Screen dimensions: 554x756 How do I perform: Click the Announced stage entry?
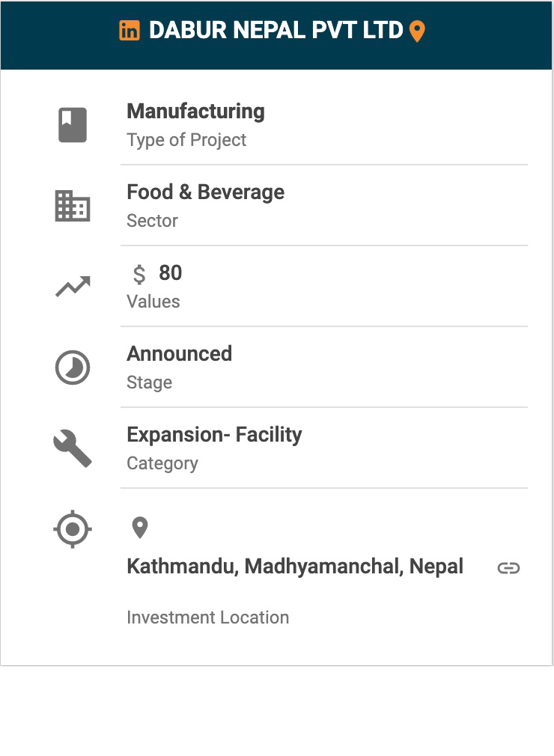pos(180,353)
